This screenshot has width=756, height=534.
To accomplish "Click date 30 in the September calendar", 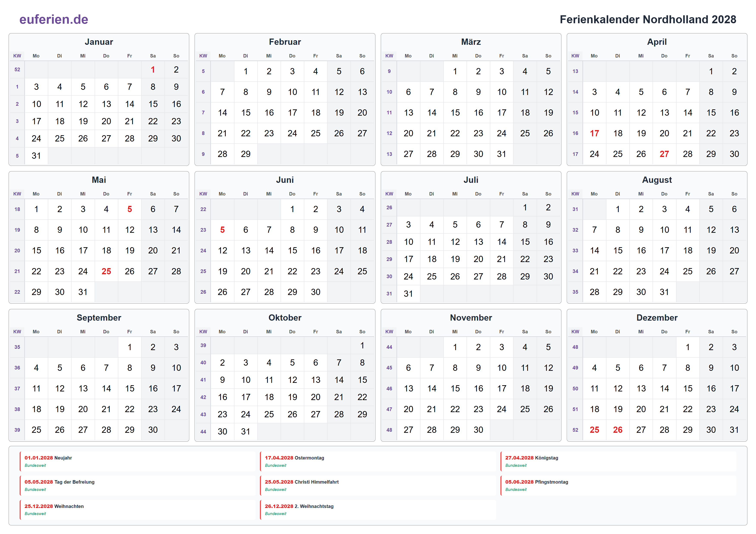I will [153, 430].
